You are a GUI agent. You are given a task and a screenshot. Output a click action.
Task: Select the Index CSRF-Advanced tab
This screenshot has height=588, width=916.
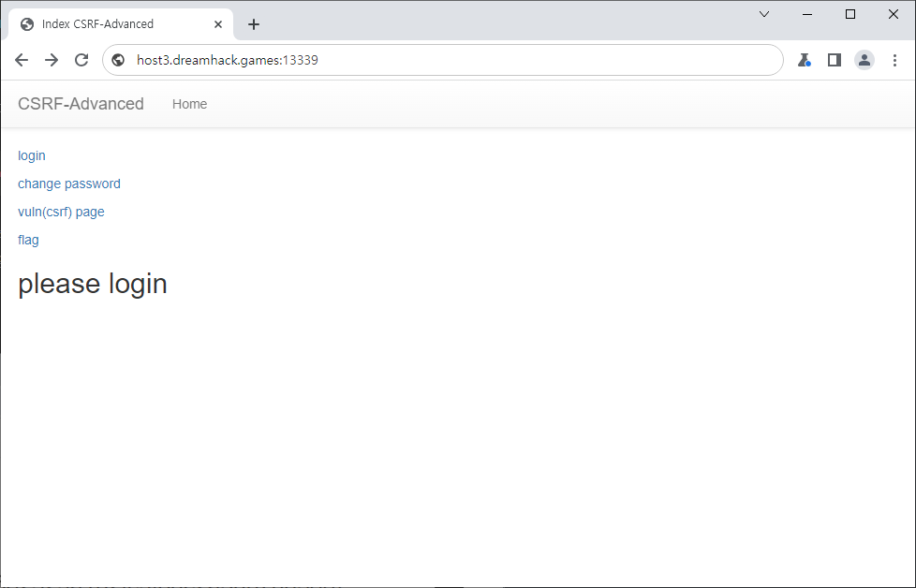point(103,24)
